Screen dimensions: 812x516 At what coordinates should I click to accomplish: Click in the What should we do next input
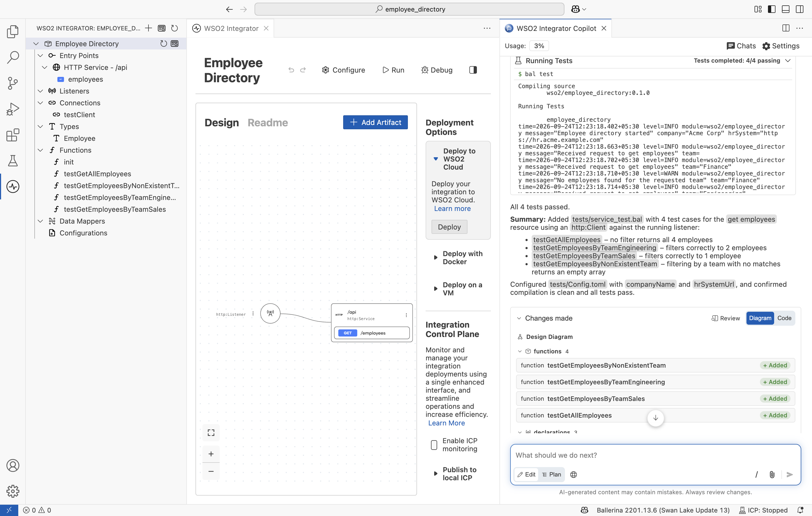655,455
